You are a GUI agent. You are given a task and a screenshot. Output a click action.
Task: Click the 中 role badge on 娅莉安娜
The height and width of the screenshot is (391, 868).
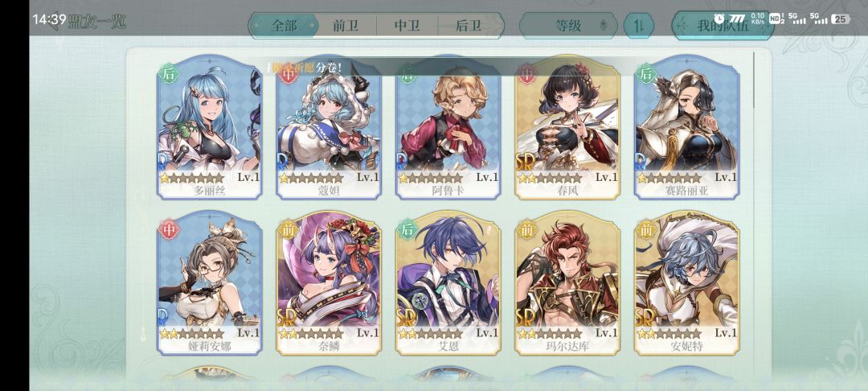[169, 228]
